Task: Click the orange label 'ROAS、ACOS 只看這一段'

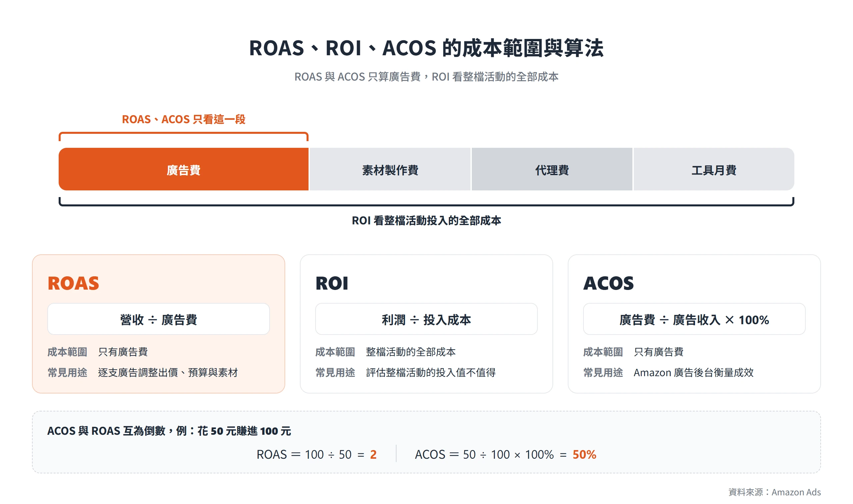Action: (x=184, y=119)
